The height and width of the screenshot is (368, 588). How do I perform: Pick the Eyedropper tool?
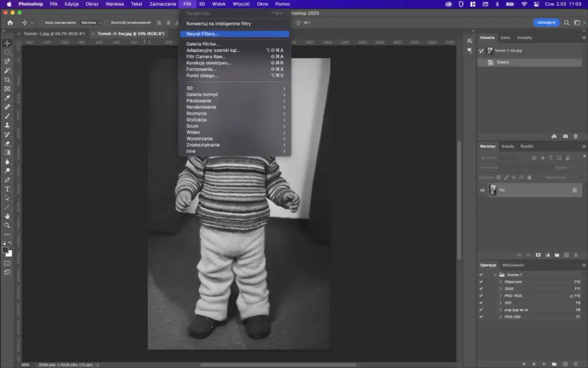pyautogui.click(x=7, y=98)
